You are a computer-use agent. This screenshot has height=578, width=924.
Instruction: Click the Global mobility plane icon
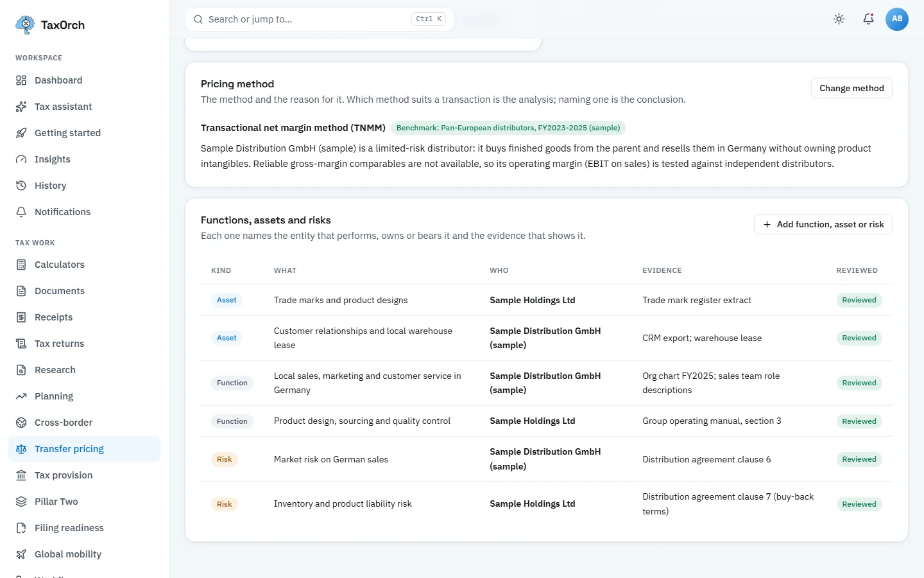click(21, 554)
